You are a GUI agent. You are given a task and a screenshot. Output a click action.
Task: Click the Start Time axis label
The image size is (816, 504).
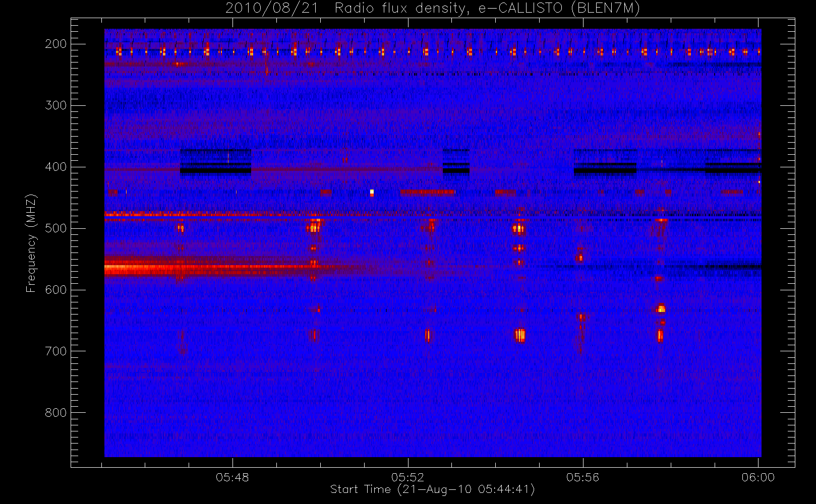(x=432, y=489)
